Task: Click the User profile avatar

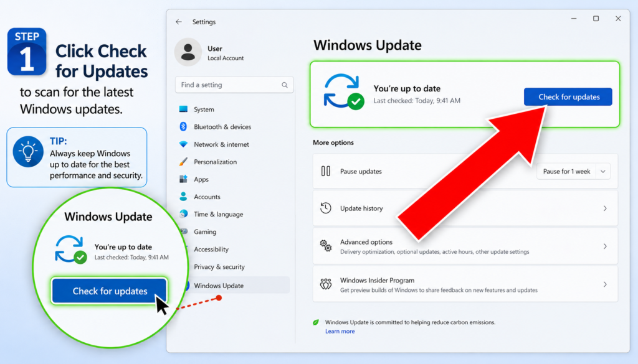Action: click(x=188, y=52)
